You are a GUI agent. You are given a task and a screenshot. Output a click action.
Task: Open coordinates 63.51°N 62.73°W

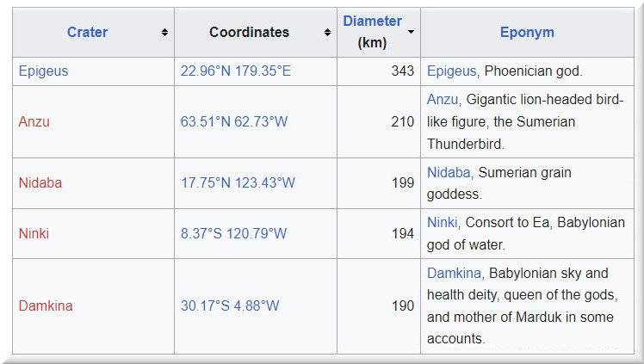234,122
